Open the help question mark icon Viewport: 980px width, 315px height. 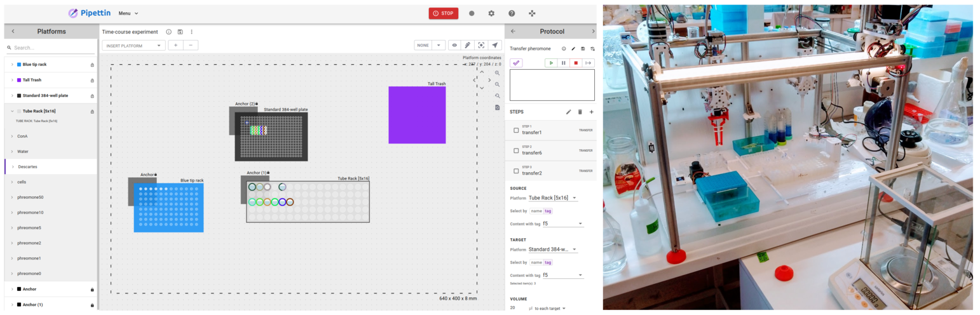pos(512,13)
